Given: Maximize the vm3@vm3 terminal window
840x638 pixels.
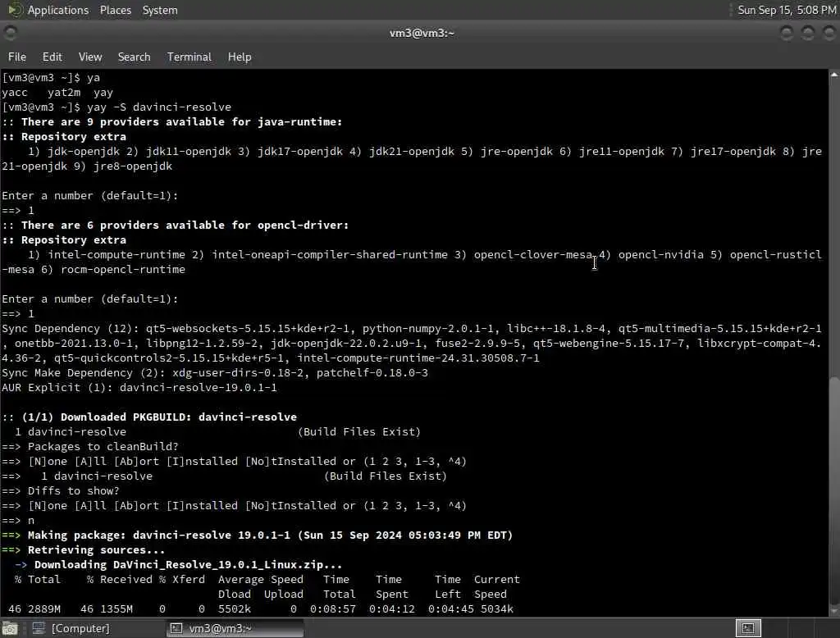Looking at the screenshot, I should (x=808, y=34).
